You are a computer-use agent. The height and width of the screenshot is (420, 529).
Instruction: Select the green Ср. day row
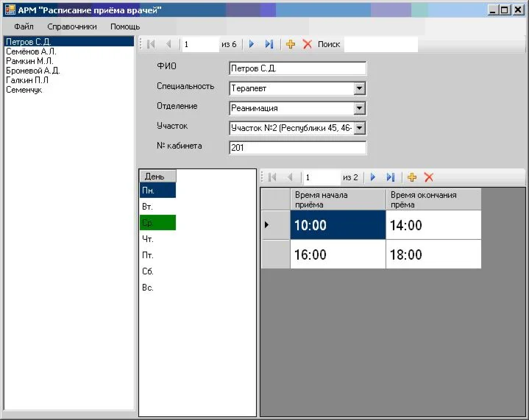157,223
